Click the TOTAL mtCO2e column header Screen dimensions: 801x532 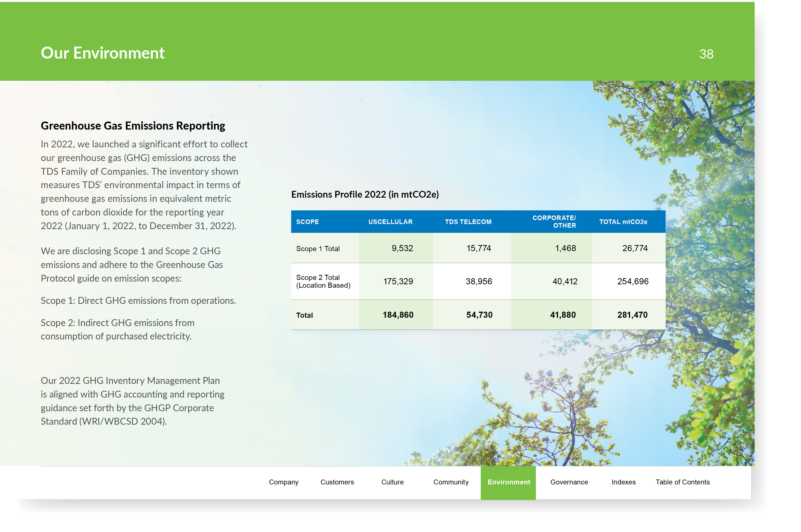623,222
